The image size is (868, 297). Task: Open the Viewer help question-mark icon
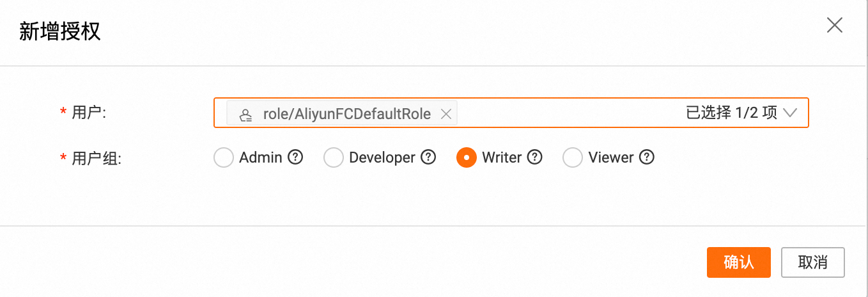coord(647,157)
